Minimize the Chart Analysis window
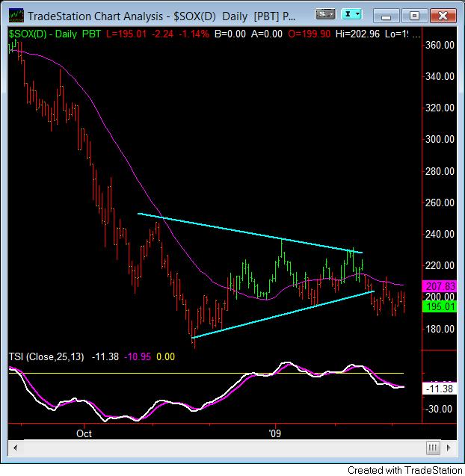The height and width of the screenshot is (476, 465). tap(386, 16)
